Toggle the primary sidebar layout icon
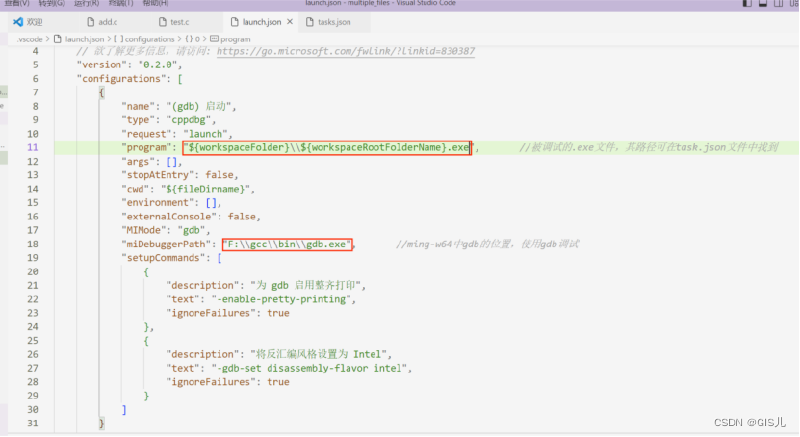Screen dimensions: 800x437 (x=747, y=3)
